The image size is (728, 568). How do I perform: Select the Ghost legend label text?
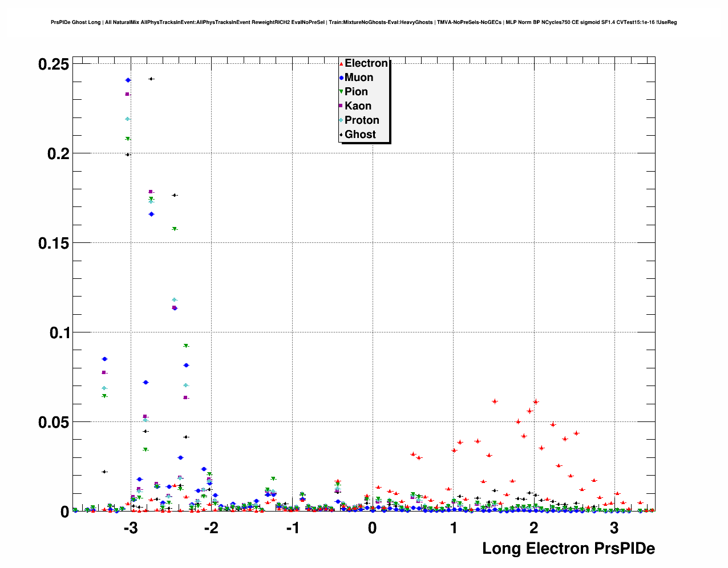pos(360,135)
